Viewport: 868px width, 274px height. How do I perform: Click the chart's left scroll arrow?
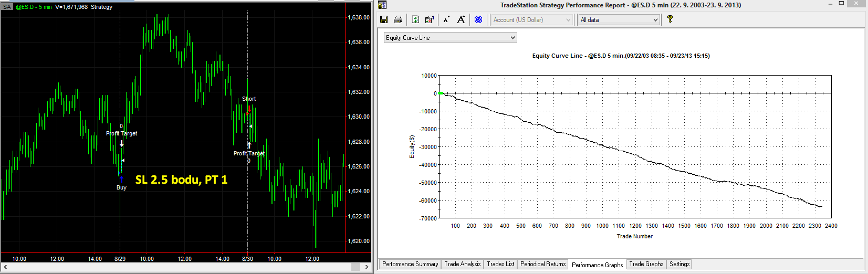(5, 267)
